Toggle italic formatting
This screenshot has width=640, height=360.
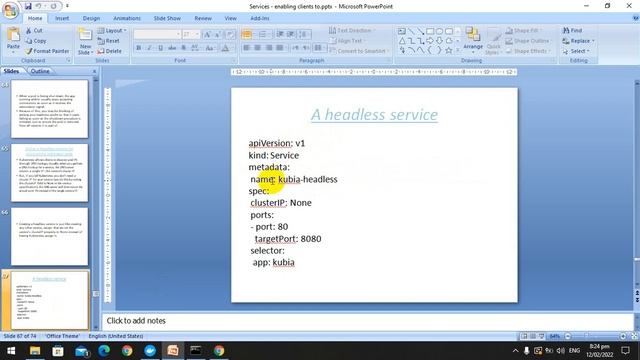[149, 48]
